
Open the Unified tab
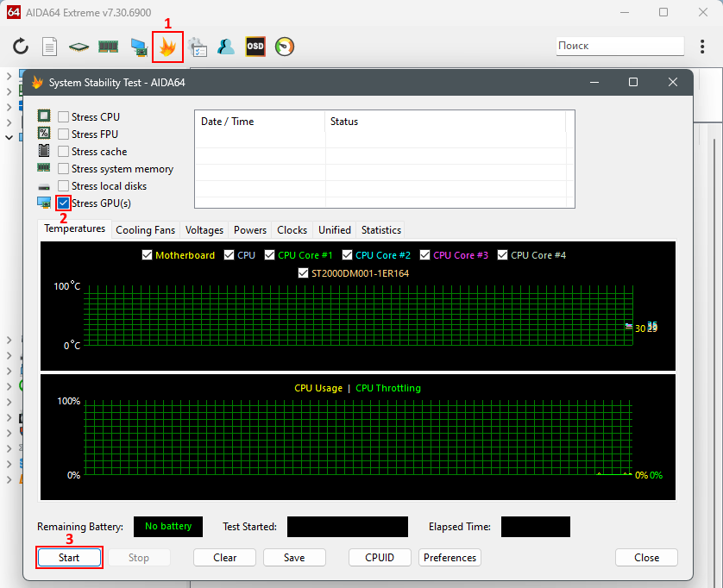pos(334,230)
